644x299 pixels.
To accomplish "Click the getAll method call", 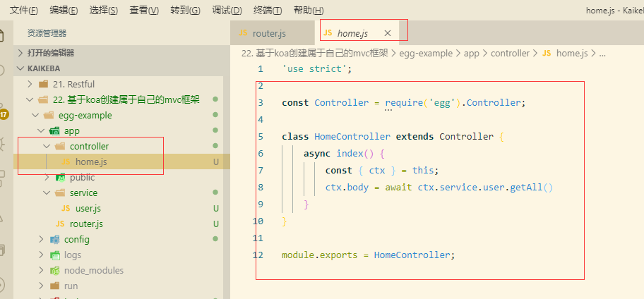I will (526, 188).
